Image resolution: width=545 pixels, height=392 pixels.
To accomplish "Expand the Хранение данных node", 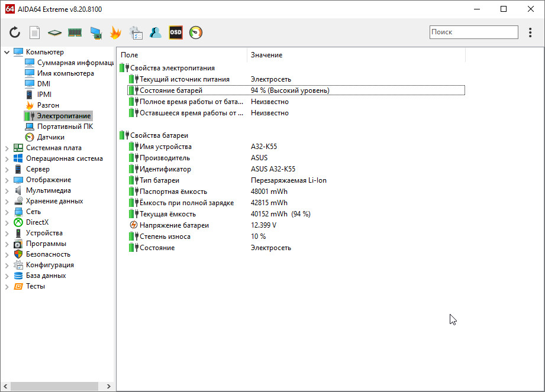I will tap(7, 201).
